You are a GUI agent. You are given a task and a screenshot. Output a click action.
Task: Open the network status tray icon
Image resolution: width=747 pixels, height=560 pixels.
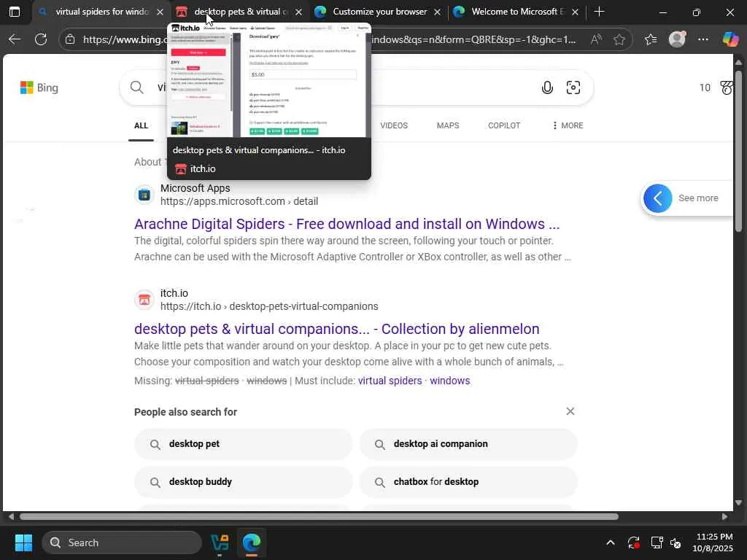pyautogui.click(x=657, y=542)
